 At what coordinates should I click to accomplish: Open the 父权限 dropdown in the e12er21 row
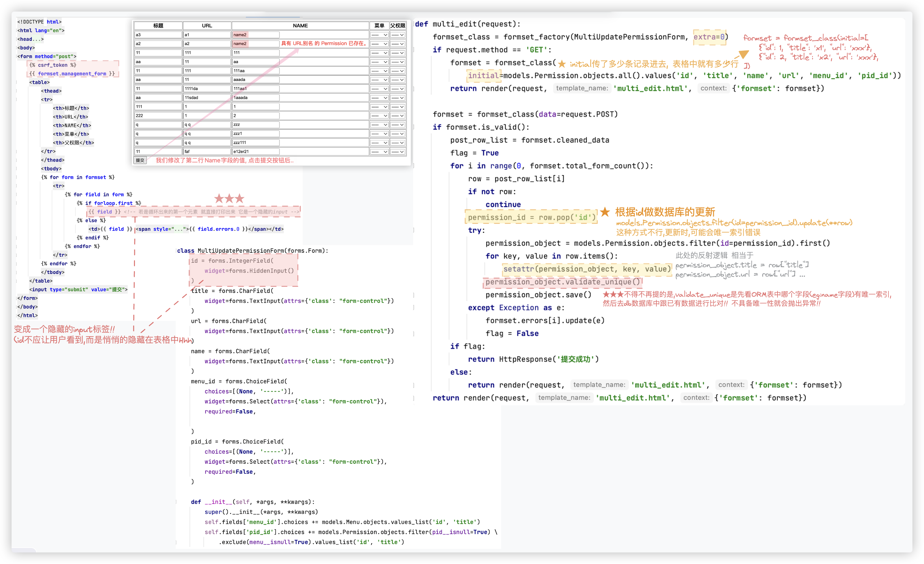(x=397, y=152)
